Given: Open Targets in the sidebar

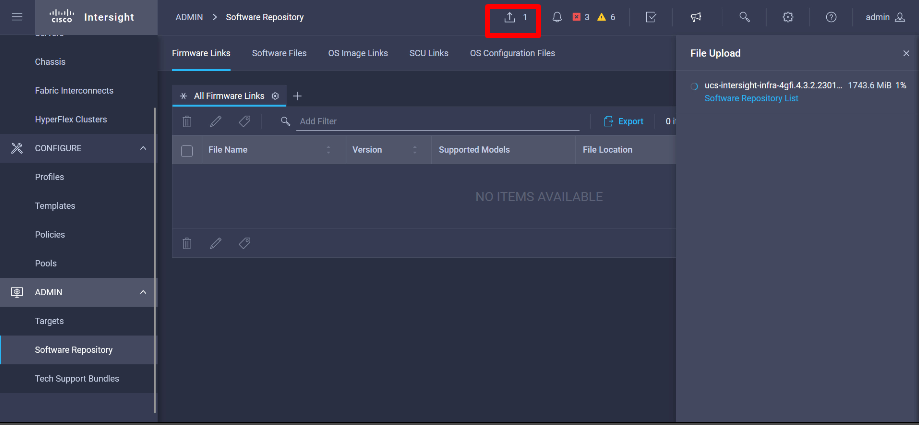Looking at the screenshot, I should pos(49,321).
